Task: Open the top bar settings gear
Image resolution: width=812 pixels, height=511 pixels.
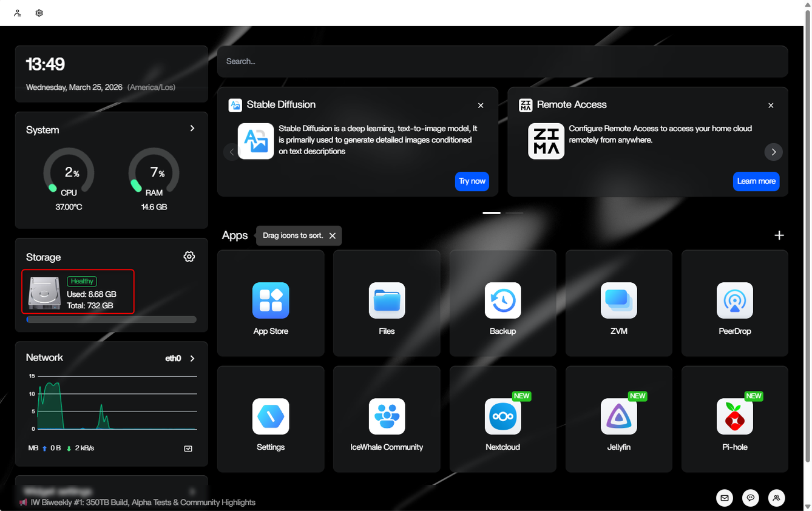Action: (x=39, y=13)
